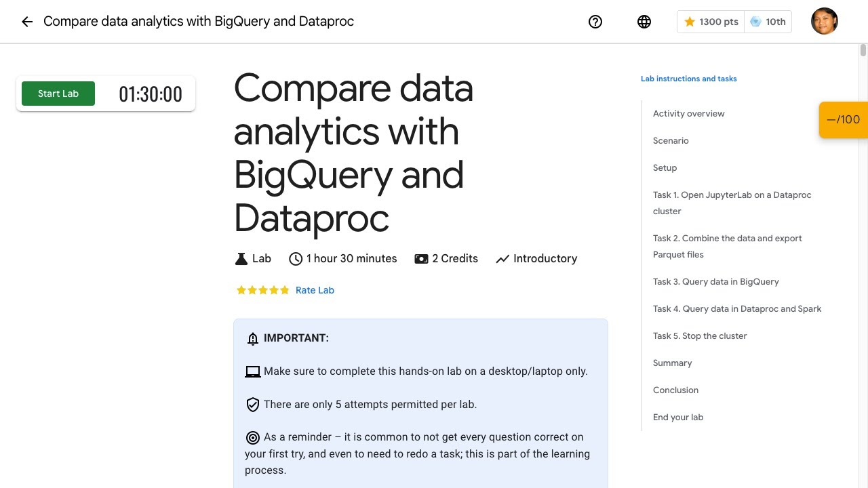Click the large lab heading
The height and width of the screenshot is (488, 868).
(353, 153)
